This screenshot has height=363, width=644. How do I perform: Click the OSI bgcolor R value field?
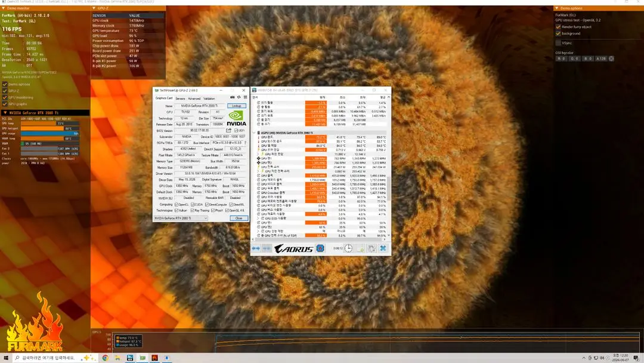pos(561,59)
